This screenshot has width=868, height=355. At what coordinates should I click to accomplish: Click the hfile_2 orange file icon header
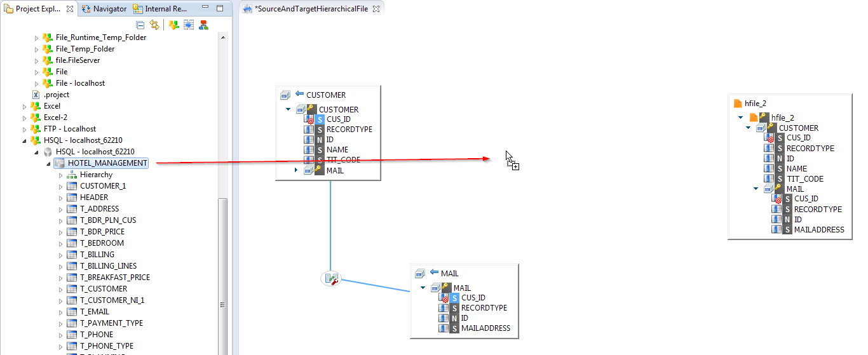[x=737, y=104]
